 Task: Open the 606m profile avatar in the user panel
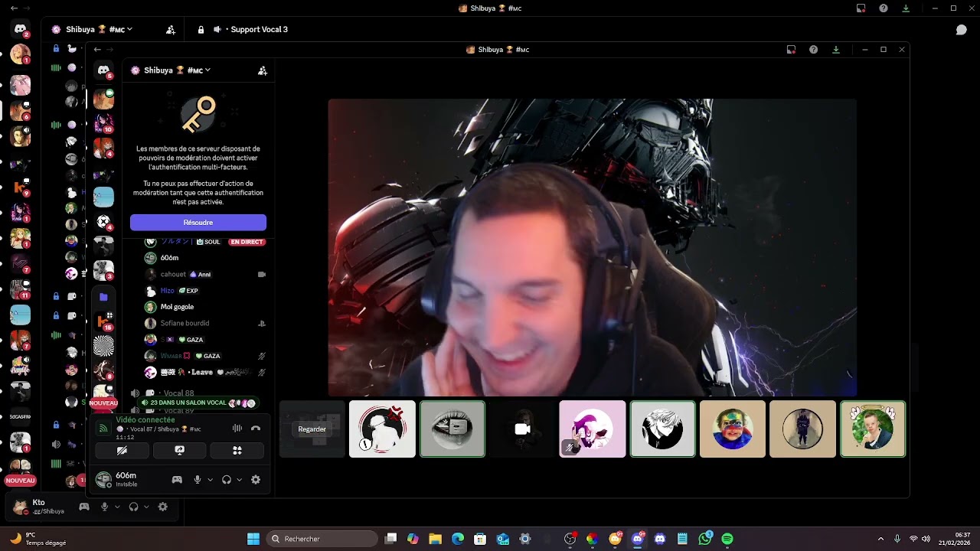pyautogui.click(x=103, y=480)
